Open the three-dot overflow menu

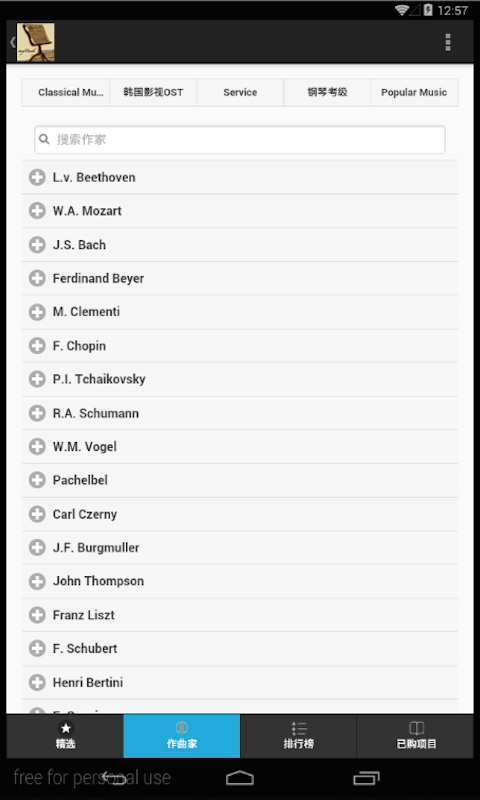click(448, 43)
